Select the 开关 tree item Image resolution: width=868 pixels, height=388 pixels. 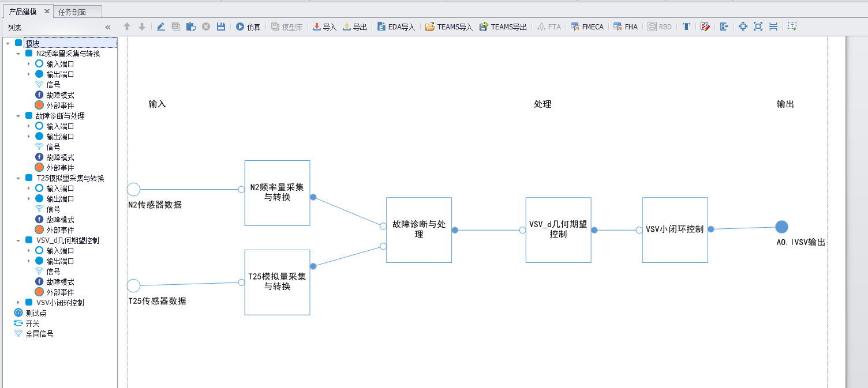tap(32, 323)
